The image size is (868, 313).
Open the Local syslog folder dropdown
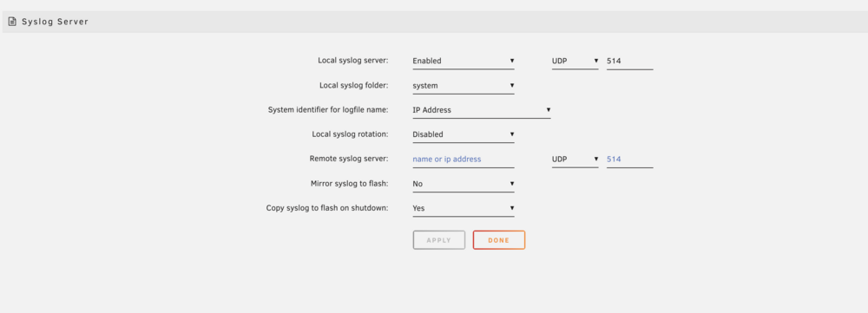pos(464,86)
